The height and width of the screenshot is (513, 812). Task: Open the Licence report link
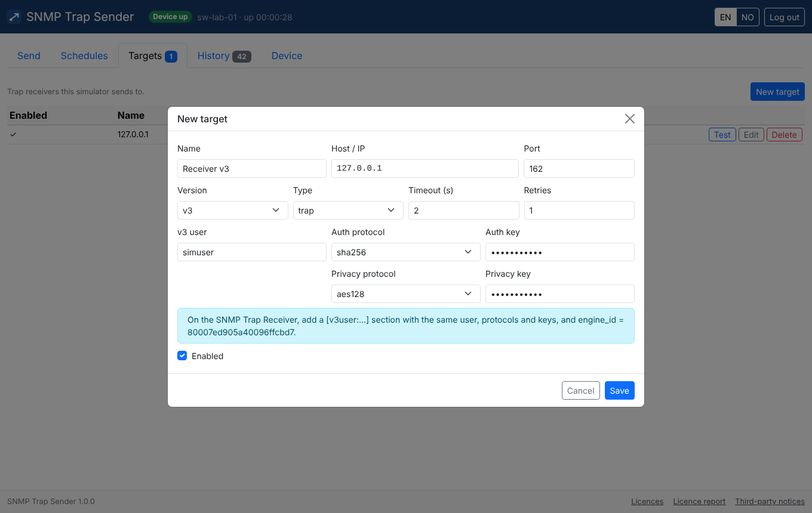[x=699, y=501]
